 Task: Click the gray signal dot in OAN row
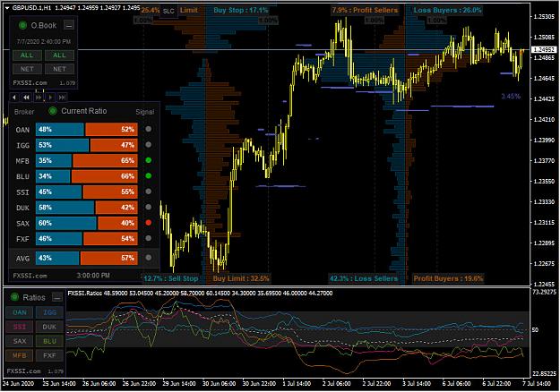pyautogui.click(x=148, y=129)
